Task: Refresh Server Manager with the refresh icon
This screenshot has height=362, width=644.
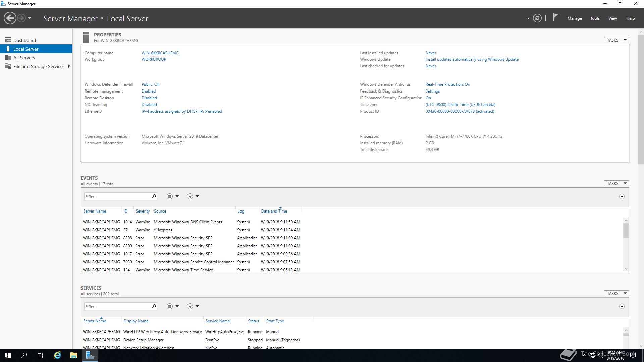Action: tap(537, 18)
